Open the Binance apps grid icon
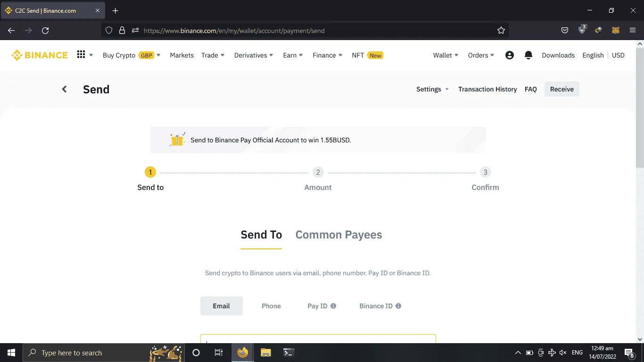The height and width of the screenshot is (362, 644). [81, 55]
